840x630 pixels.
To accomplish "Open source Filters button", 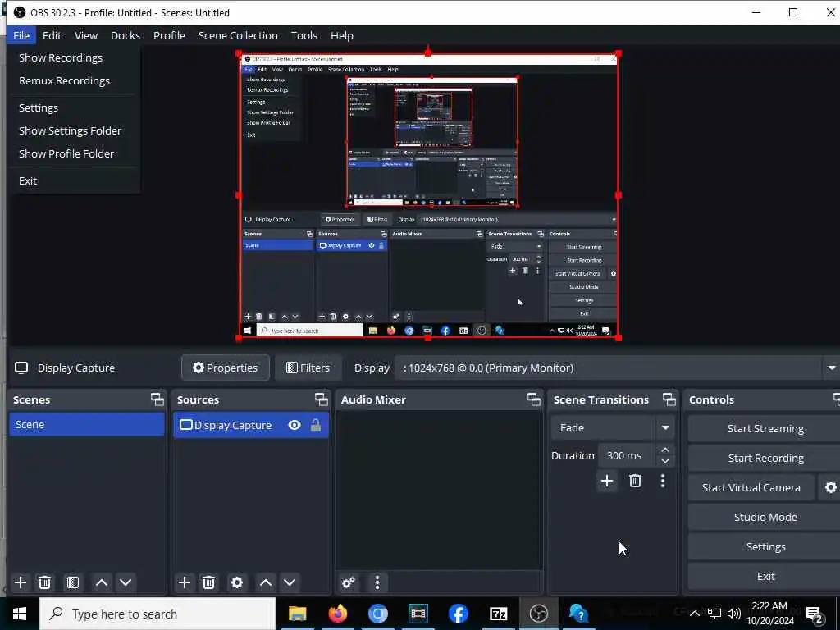I will click(308, 368).
